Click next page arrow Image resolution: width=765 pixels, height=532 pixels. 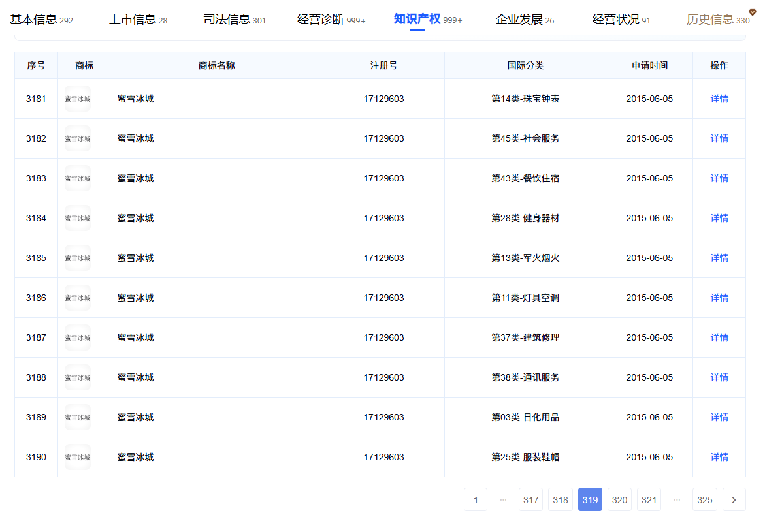click(x=734, y=499)
